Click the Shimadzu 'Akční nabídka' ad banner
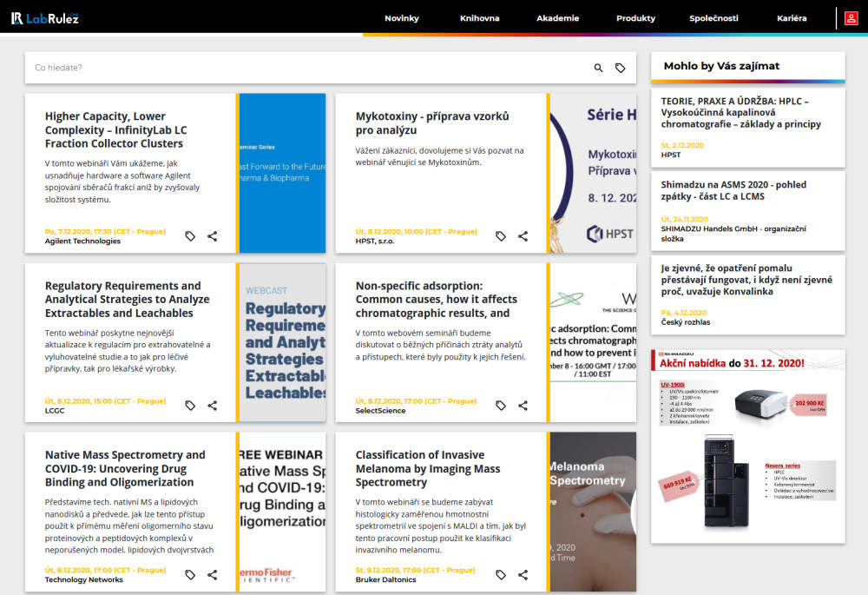Image resolution: width=868 pixels, height=595 pixels. tap(748, 446)
